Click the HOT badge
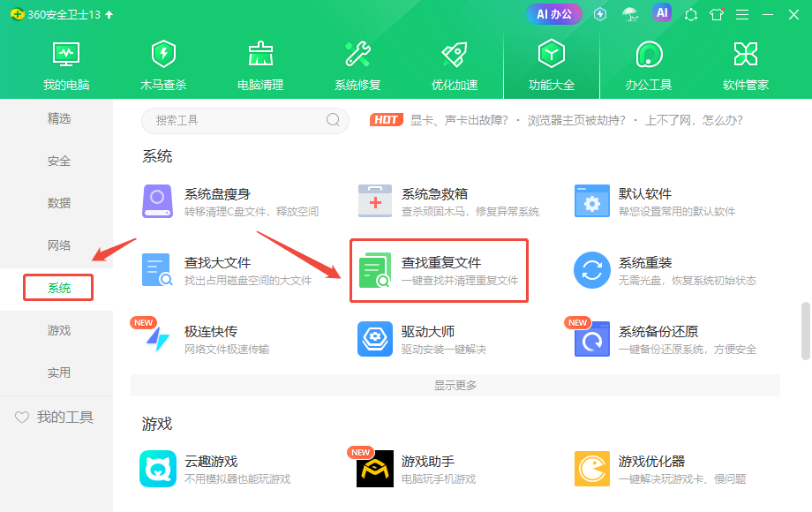The width and height of the screenshot is (812, 512). 387,120
